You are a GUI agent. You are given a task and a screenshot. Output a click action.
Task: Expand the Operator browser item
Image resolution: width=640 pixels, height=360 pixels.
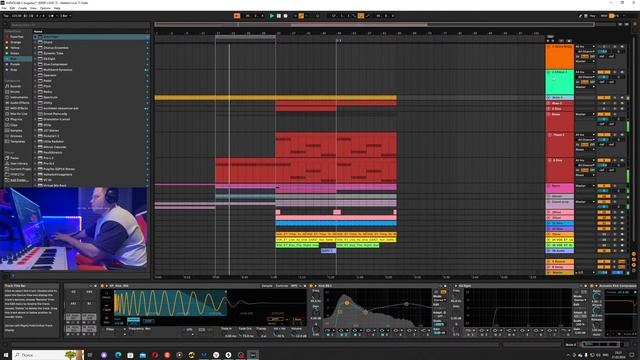pyautogui.click(x=36, y=76)
